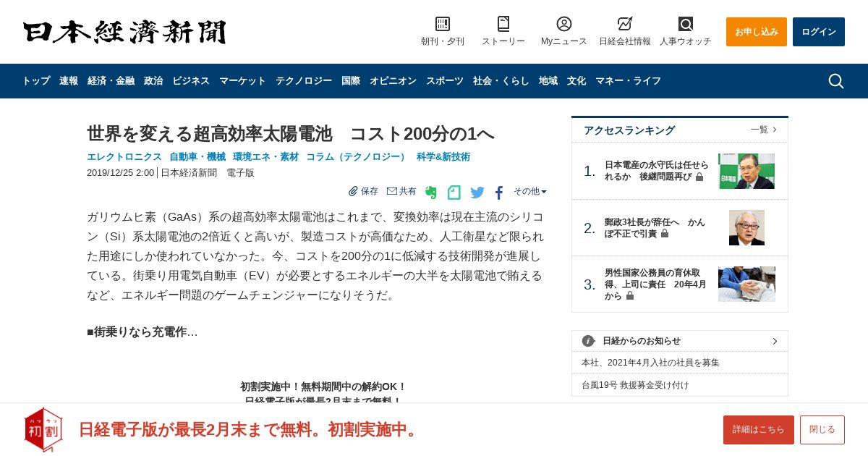Open the ストーリー icon

503,24
